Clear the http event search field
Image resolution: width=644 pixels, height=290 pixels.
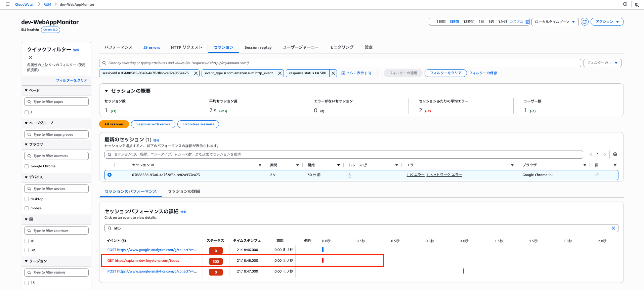pyautogui.click(x=613, y=228)
